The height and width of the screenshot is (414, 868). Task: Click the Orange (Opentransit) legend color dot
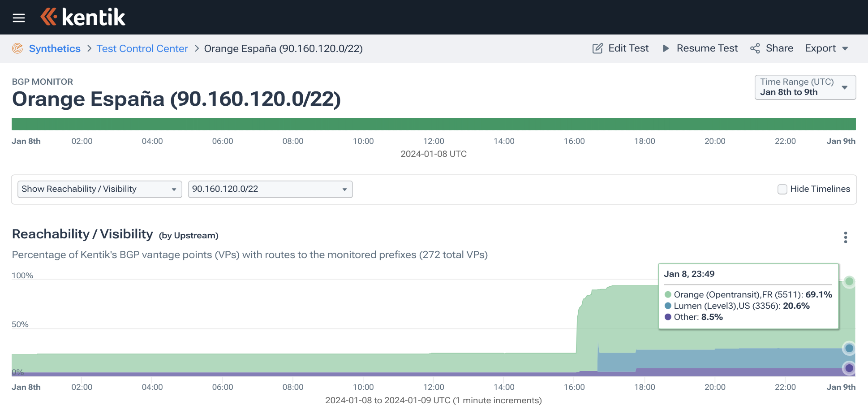click(x=668, y=294)
